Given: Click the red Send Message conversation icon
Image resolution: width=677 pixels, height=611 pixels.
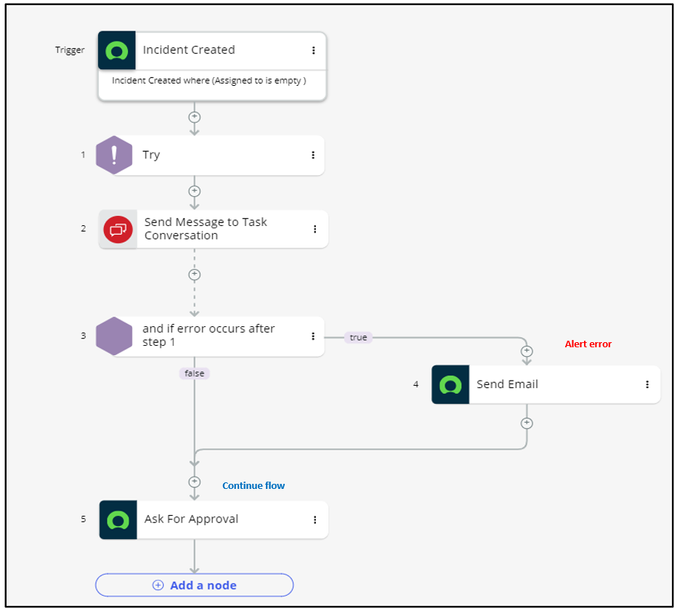Looking at the screenshot, I should click(118, 229).
